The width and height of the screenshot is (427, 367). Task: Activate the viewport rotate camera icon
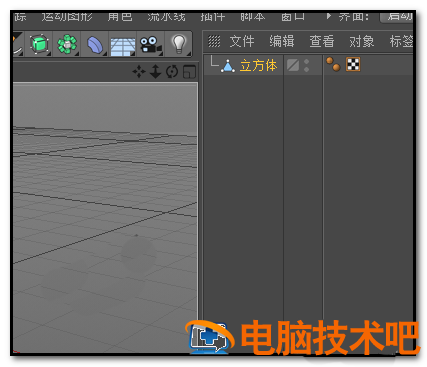pos(172,72)
